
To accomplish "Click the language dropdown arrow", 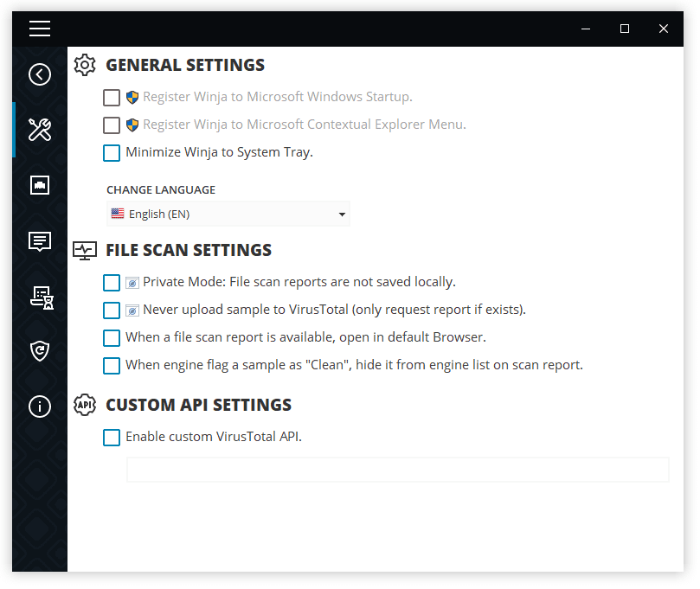I will [342, 214].
